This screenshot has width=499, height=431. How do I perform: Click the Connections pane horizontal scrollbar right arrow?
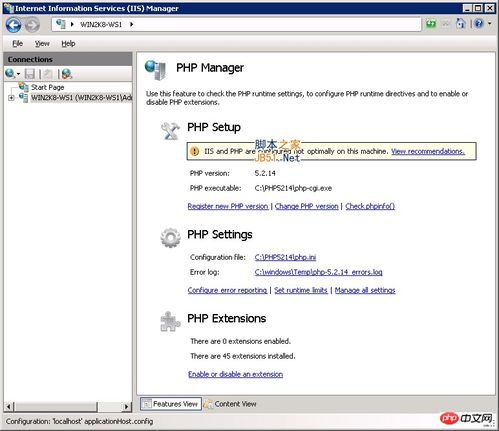126,406
